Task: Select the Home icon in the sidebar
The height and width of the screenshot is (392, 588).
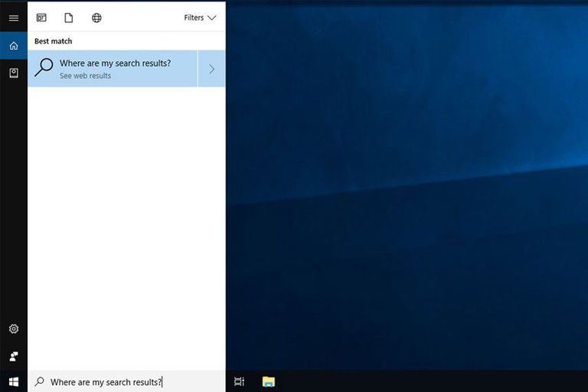Action: (14, 46)
